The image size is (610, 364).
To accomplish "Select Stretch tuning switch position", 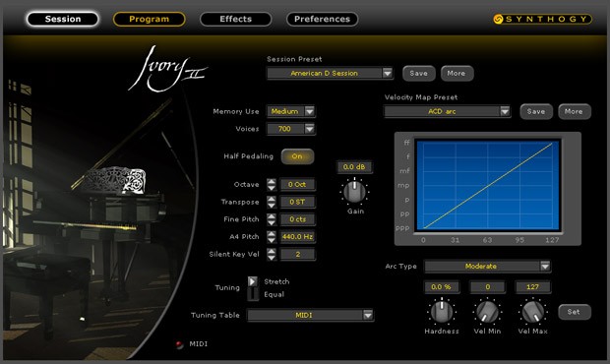I will (253, 281).
